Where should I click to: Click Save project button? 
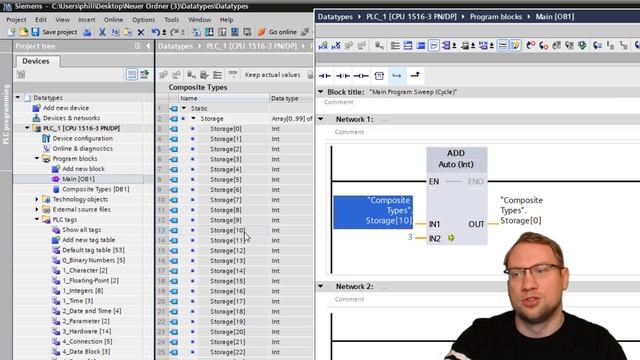coord(55,32)
